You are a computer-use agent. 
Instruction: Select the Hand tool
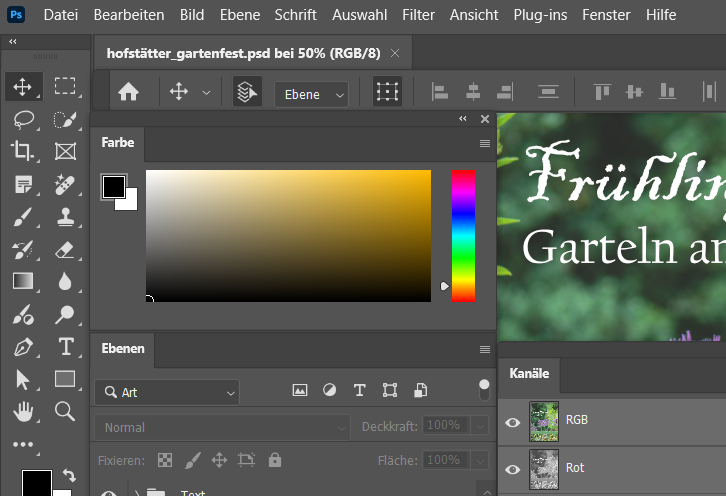tap(22, 411)
